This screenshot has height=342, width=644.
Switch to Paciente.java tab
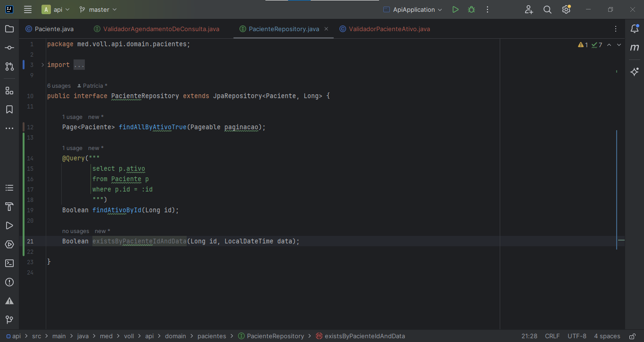click(x=50, y=29)
